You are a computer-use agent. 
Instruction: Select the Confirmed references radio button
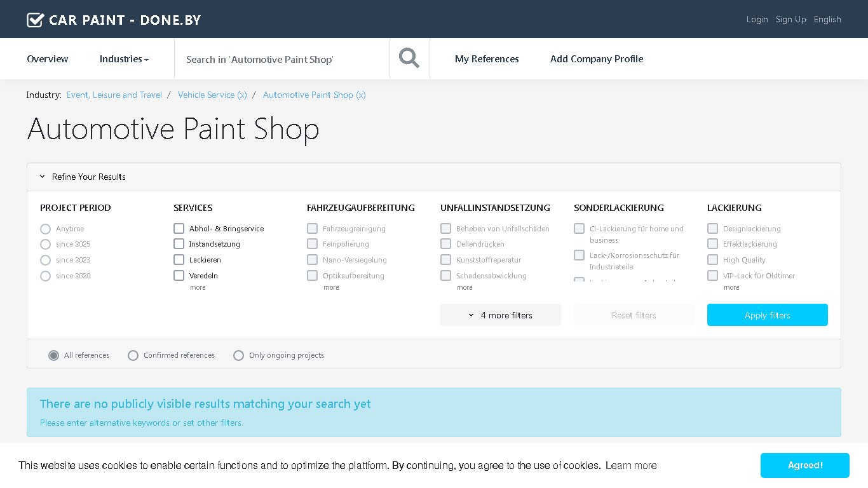click(133, 355)
